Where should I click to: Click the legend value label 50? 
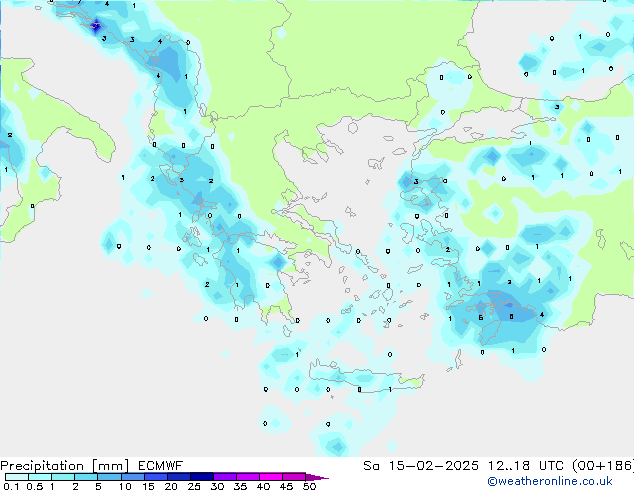pos(309,486)
